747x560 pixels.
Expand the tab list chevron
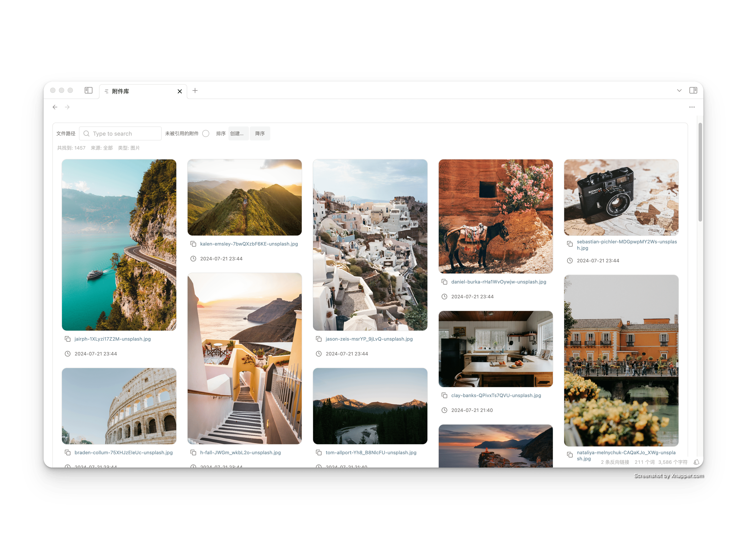679,90
